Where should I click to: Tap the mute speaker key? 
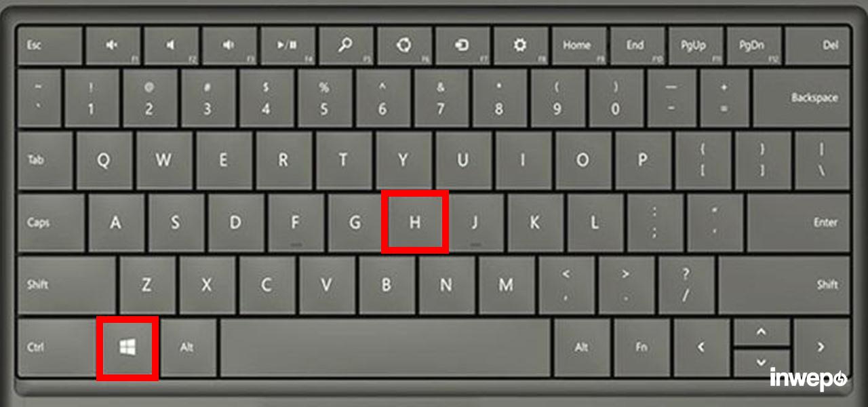(113, 45)
